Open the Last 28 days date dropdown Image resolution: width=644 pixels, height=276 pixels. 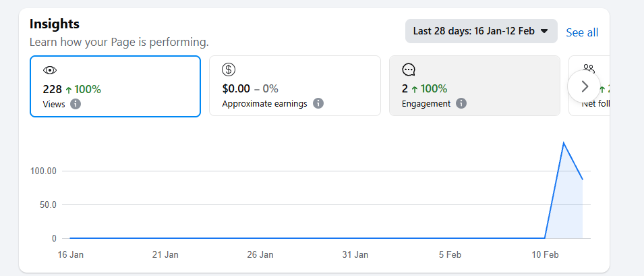(x=481, y=31)
